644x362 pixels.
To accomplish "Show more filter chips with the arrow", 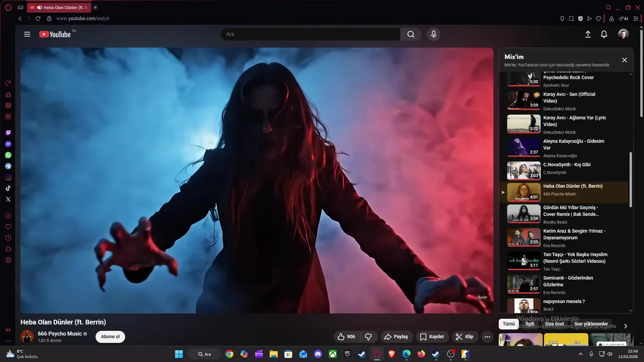I will click(625, 326).
